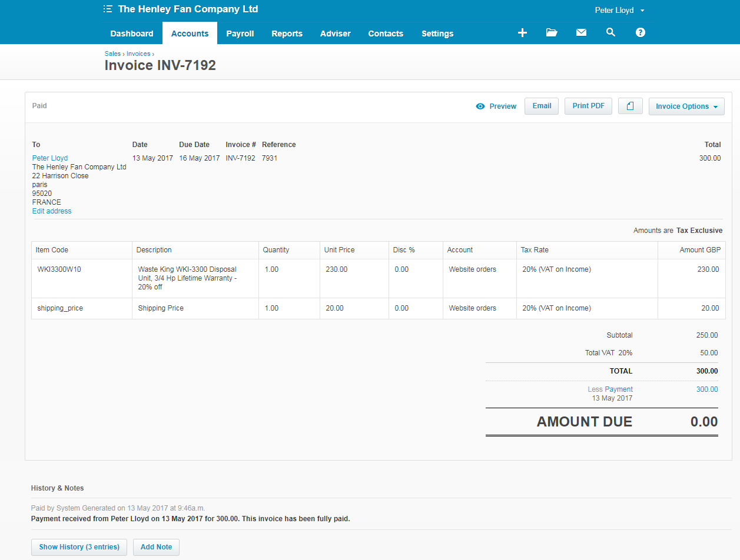
Task: Go to Sales in the breadcrumb
Action: click(x=112, y=54)
